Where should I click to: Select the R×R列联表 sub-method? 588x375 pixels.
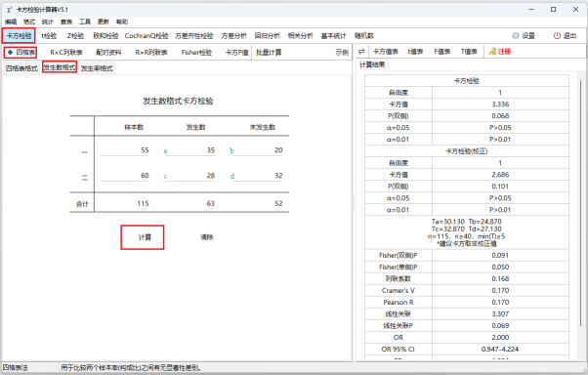click(151, 52)
